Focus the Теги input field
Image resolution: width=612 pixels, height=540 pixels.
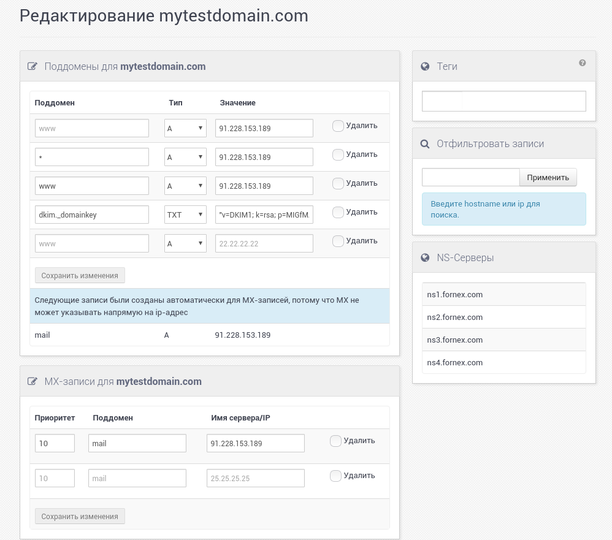click(x=503, y=101)
